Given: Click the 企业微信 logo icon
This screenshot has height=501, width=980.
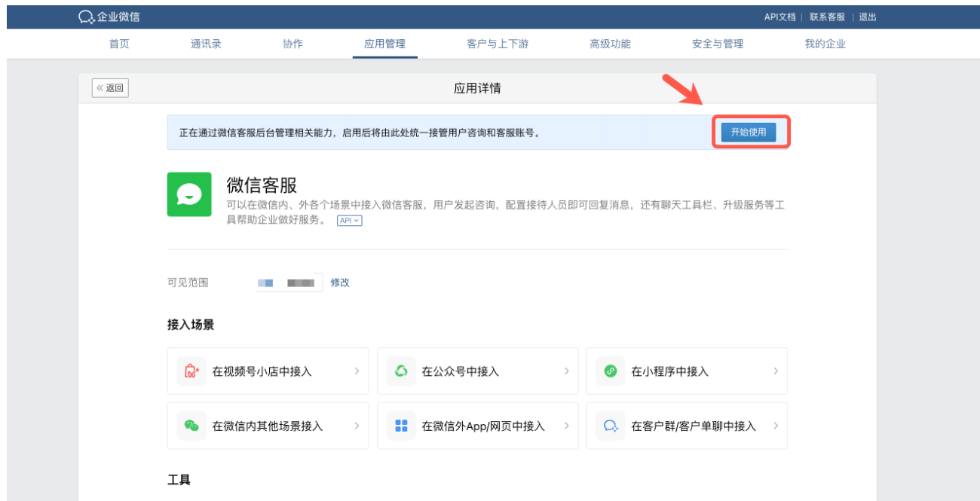Looking at the screenshot, I should (87, 17).
